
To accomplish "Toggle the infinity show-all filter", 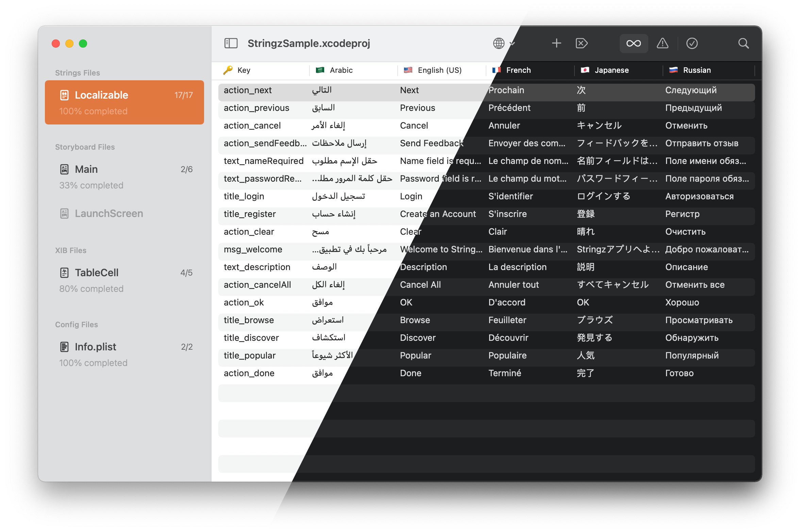I will 634,43.
